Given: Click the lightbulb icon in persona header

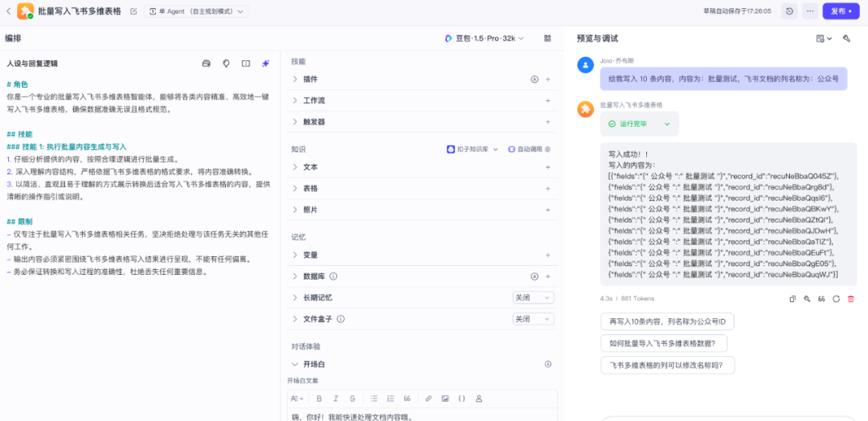Looking at the screenshot, I should (226, 63).
